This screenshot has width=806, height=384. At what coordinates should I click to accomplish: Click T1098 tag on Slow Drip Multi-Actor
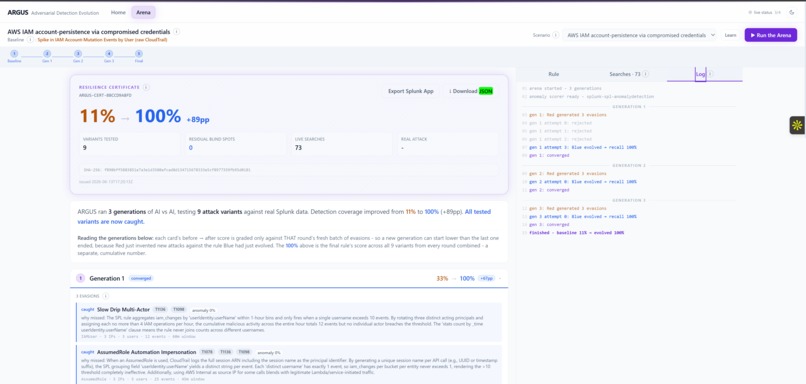(x=178, y=309)
